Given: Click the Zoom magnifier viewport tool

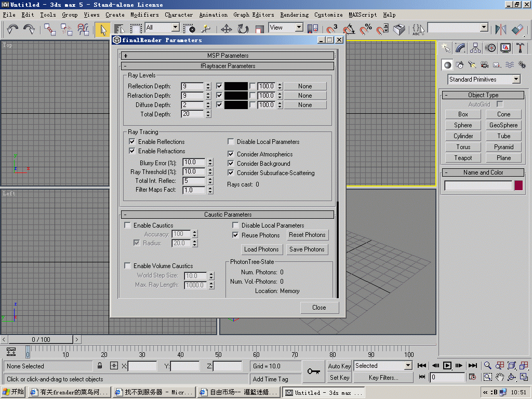Looking at the screenshot, I should tap(488, 366).
